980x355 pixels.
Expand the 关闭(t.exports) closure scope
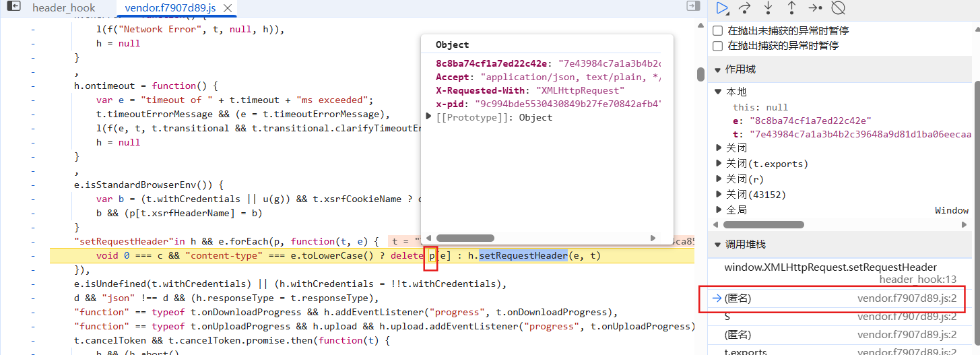(719, 164)
